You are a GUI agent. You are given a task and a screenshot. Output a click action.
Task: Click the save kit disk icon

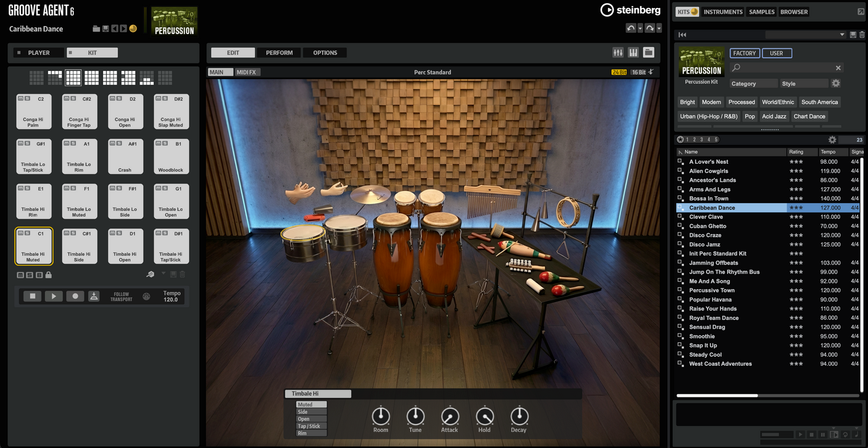(105, 28)
